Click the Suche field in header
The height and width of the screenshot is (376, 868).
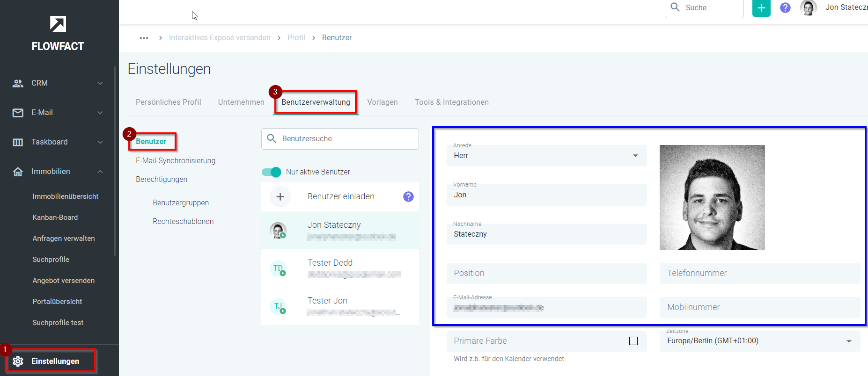[704, 8]
